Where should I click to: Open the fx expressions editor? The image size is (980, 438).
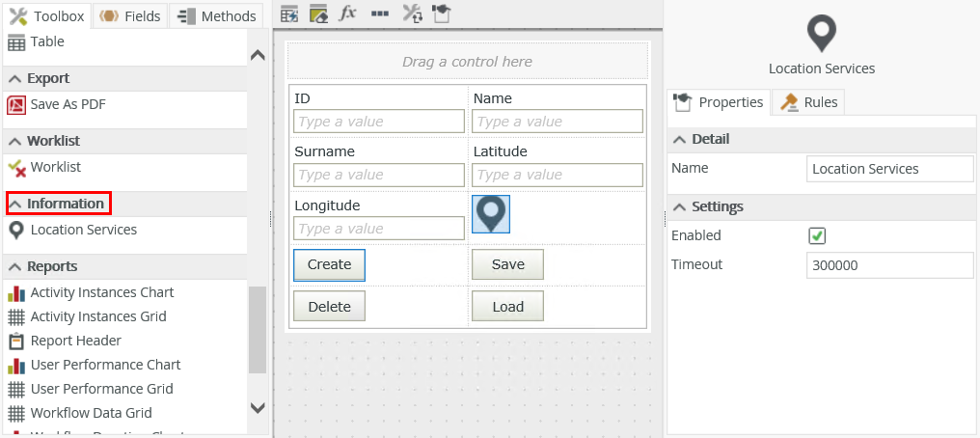click(347, 14)
